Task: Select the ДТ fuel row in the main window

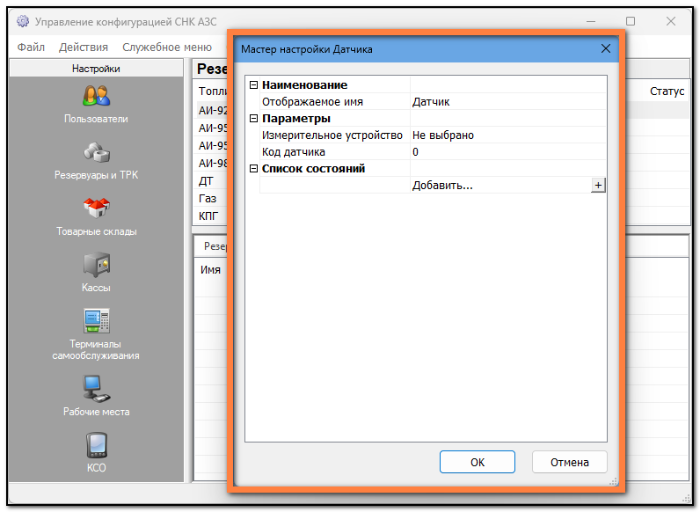Action: point(211,181)
